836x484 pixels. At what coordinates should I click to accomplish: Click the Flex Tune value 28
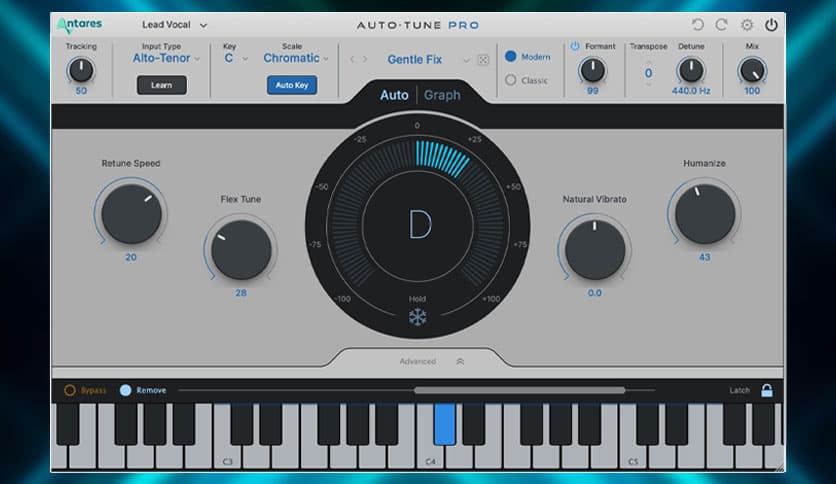(x=241, y=293)
